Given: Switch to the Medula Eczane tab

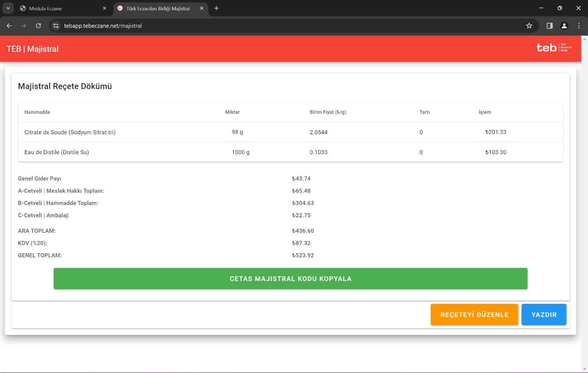Looking at the screenshot, I should pyautogui.click(x=59, y=8).
